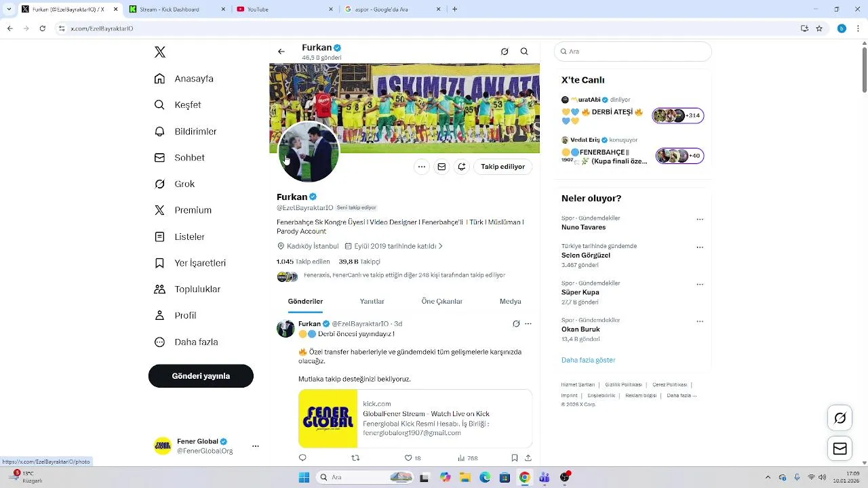Open 39,8 B Takipçi link
The image size is (868, 488).
pos(359,262)
